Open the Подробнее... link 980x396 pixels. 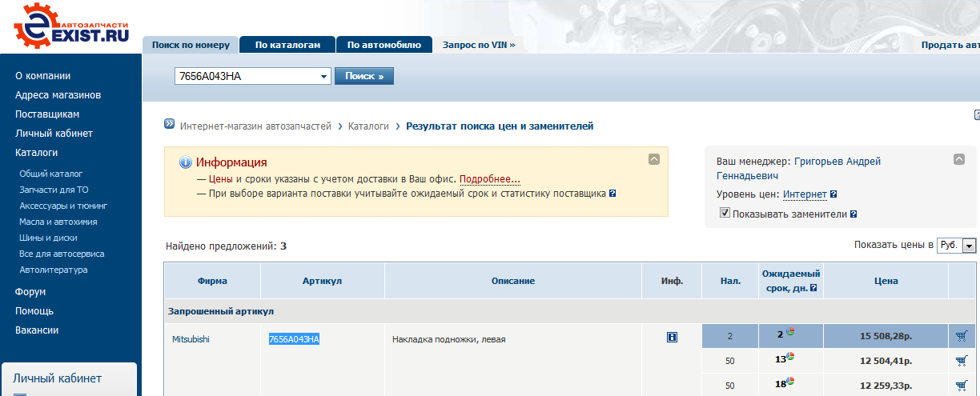(489, 179)
